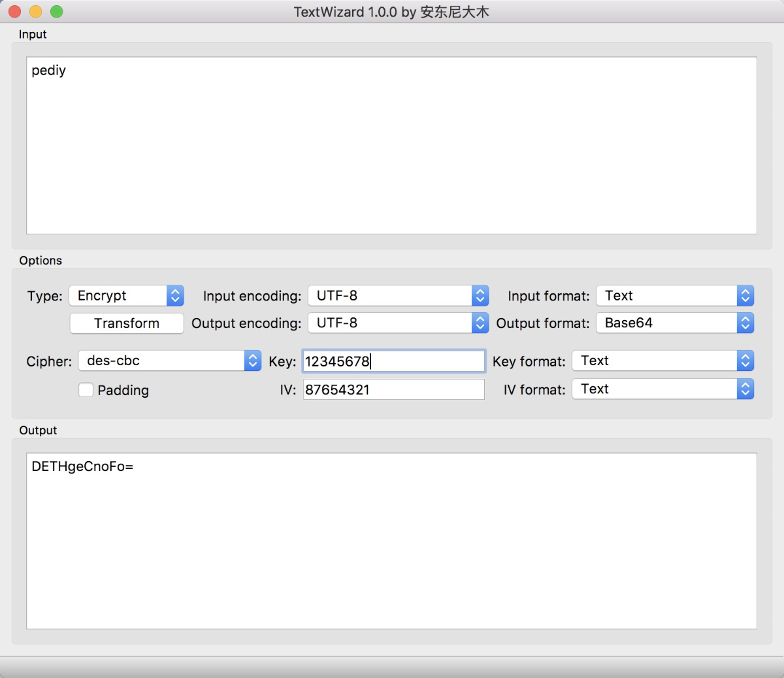Image resolution: width=784 pixels, height=678 pixels.
Task: Click the output text DETHgeCnoFo=
Action: [82, 467]
